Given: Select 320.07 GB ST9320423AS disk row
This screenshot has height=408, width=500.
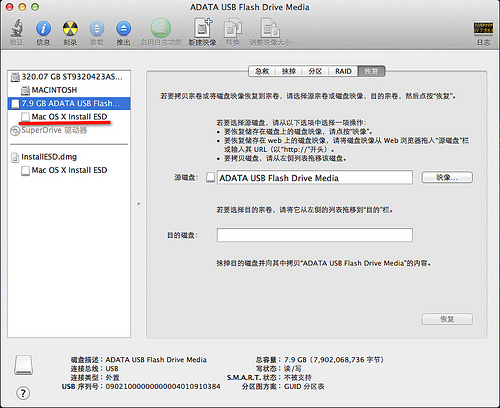Looking at the screenshot, I should point(69,77).
